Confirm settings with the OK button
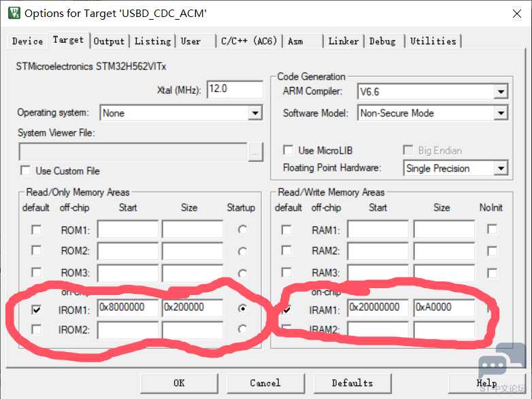This screenshot has height=399, width=532. point(179,383)
